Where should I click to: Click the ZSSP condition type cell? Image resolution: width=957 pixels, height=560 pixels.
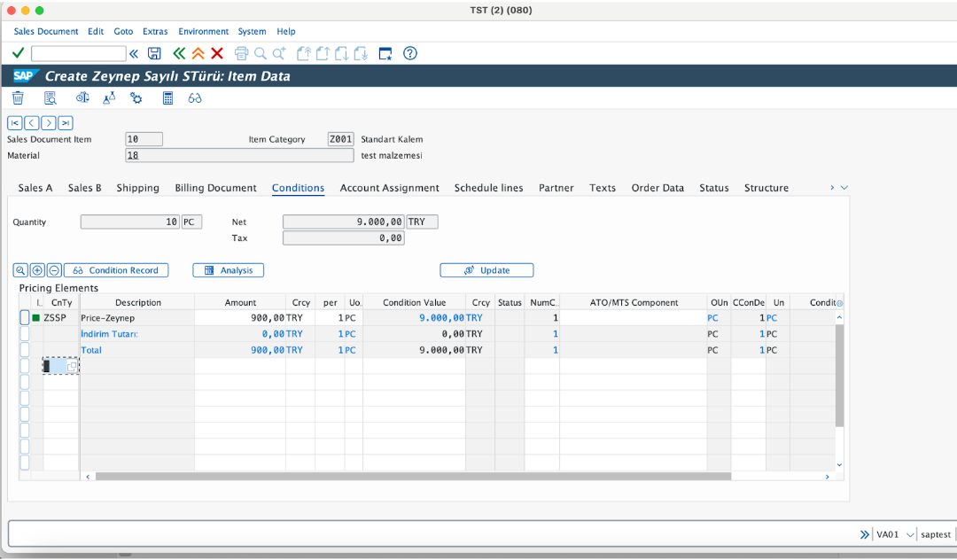pos(60,318)
